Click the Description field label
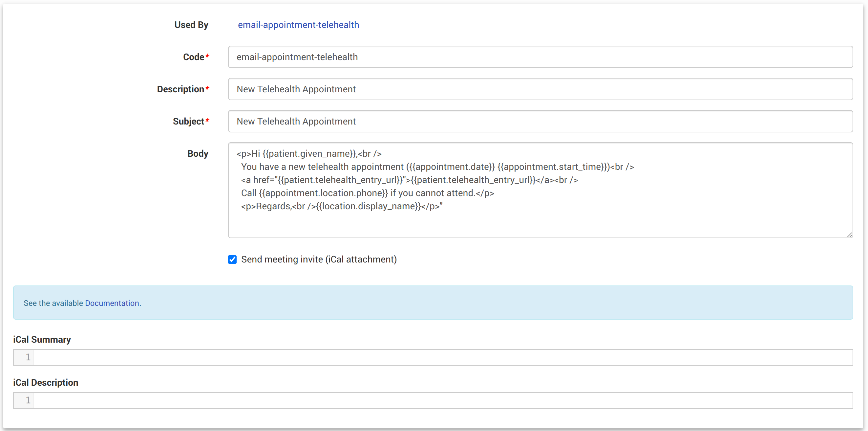This screenshot has height=431, width=868. tap(180, 89)
